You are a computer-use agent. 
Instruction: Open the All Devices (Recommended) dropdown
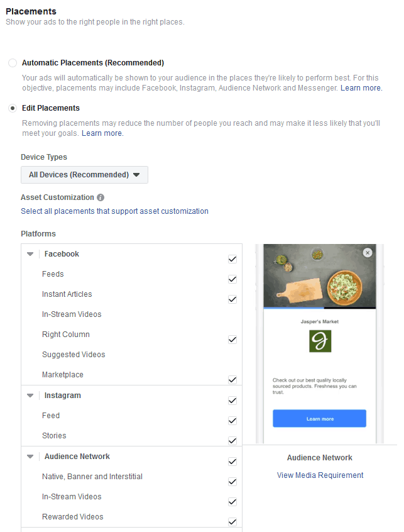coord(84,175)
